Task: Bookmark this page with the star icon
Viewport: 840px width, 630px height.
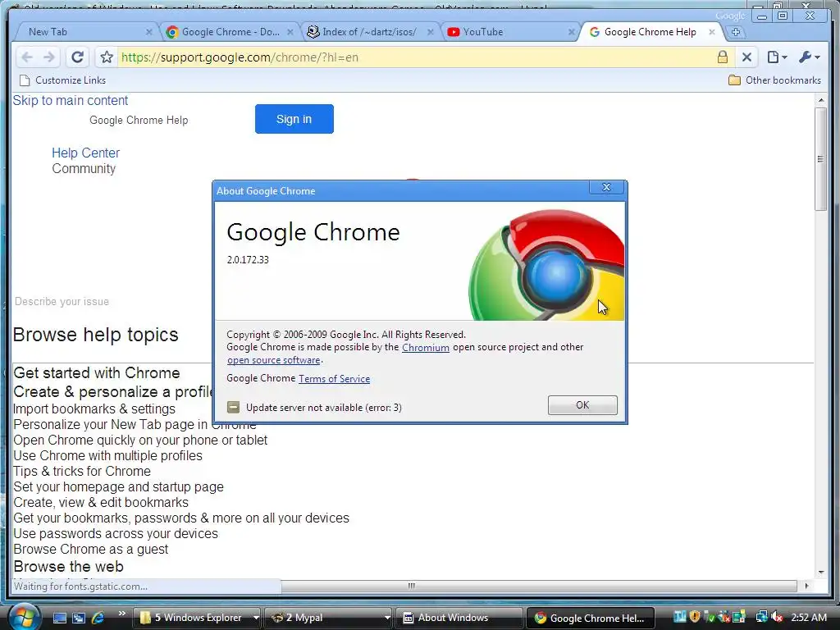Action: click(x=107, y=57)
